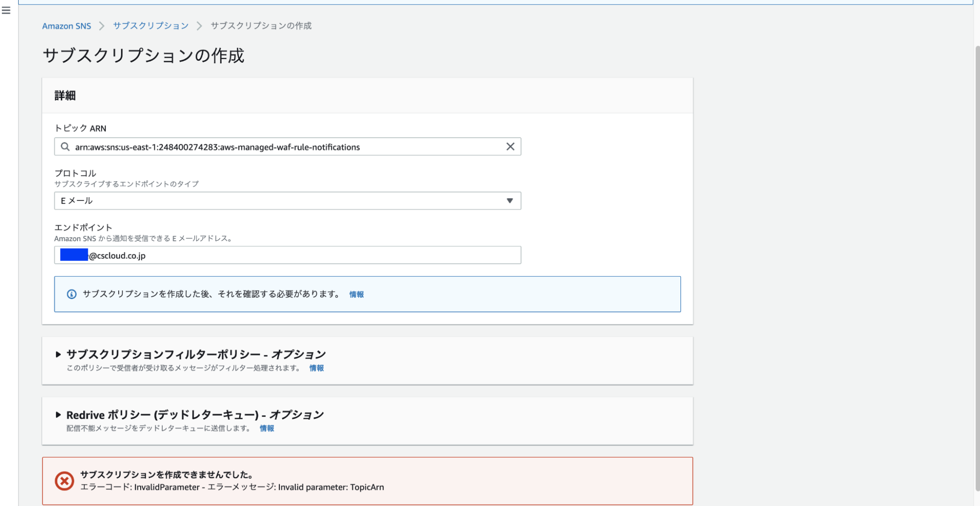The image size is (980, 506).
Task: Click the red error icon
Action: tap(64, 481)
